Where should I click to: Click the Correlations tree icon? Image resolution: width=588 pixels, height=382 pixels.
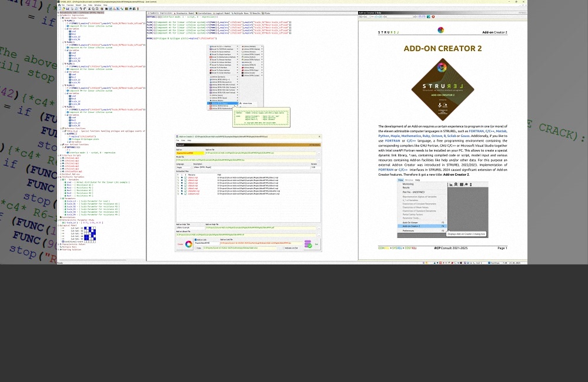pos(61,217)
